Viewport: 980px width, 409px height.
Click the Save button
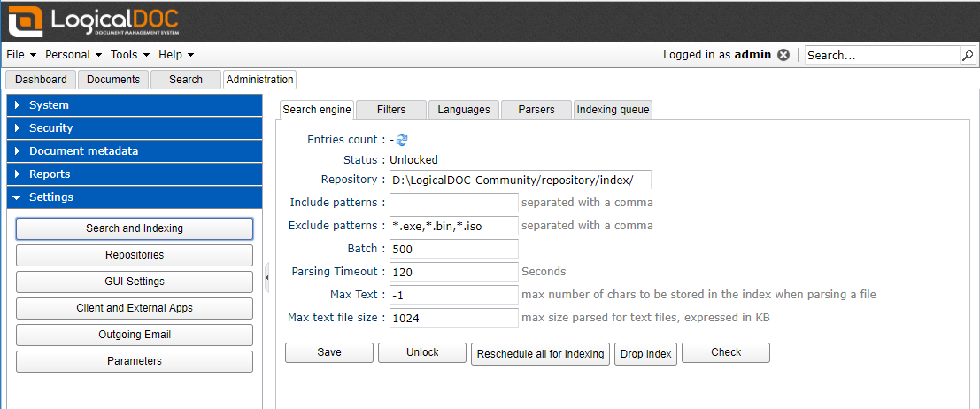point(328,352)
